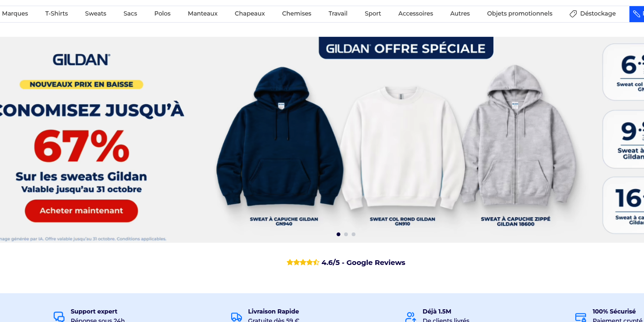The height and width of the screenshot is (322, 644).
Task: Click the Nouveaux prix en baisse label
Action: [81, 84]
